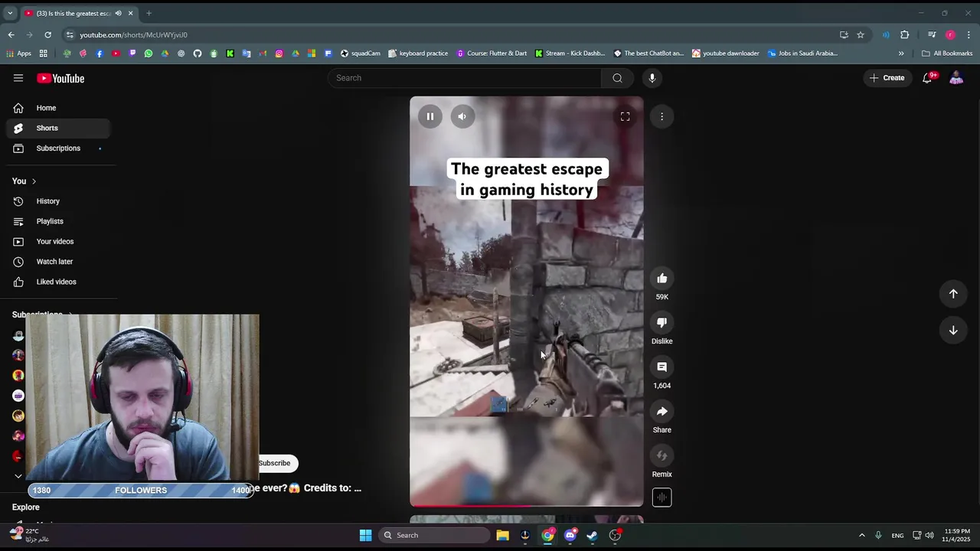Viewport: 980px width, 551px height.
Task: Go to Home in the sidebar
Action: (x=58, y=108)
